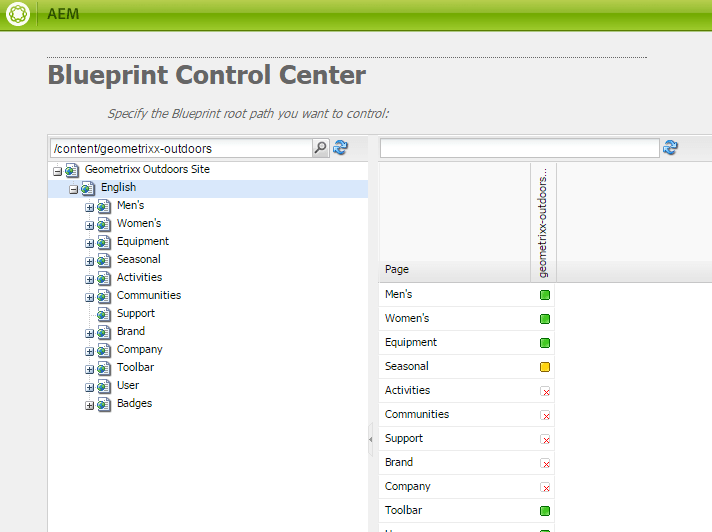Click the blueprint root path input field
Image resolution: width=712 pixels, height=532 pixels.
(180, 148)
